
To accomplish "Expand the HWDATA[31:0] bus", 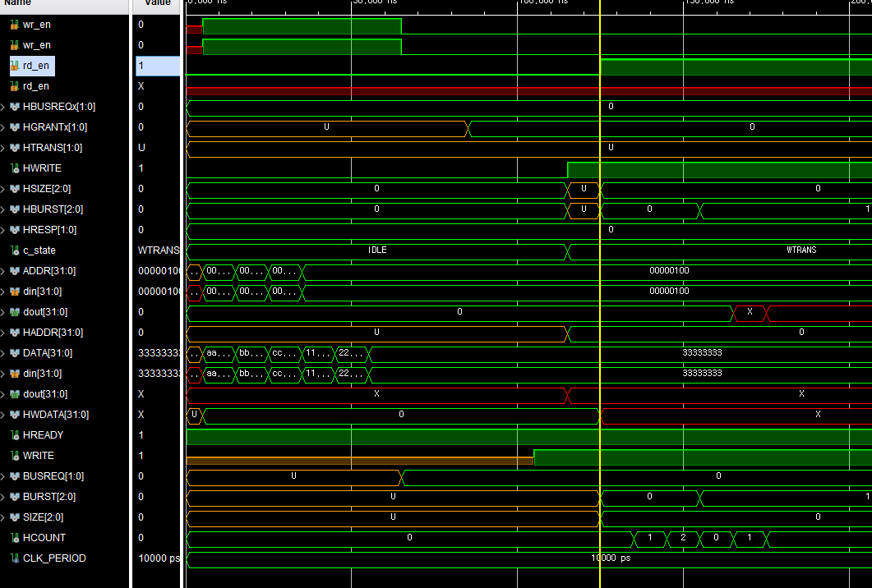I will [3, 416].
